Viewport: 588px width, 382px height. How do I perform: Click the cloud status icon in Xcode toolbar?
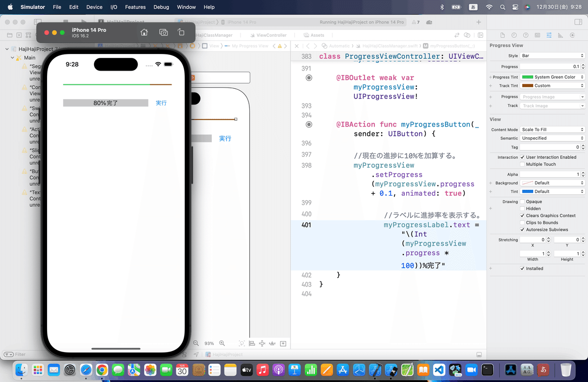tap(430, 22)
